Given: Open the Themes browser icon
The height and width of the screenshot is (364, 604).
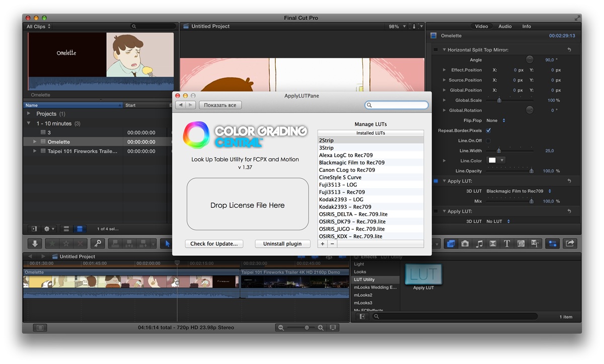Looking at the screenshot, I should pos(535,243).
